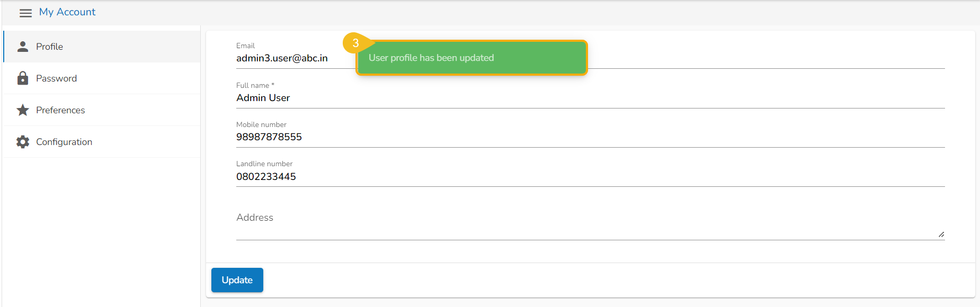980x307 pixels.
Task: Go to Preferences section
Action: click(60, 110)
